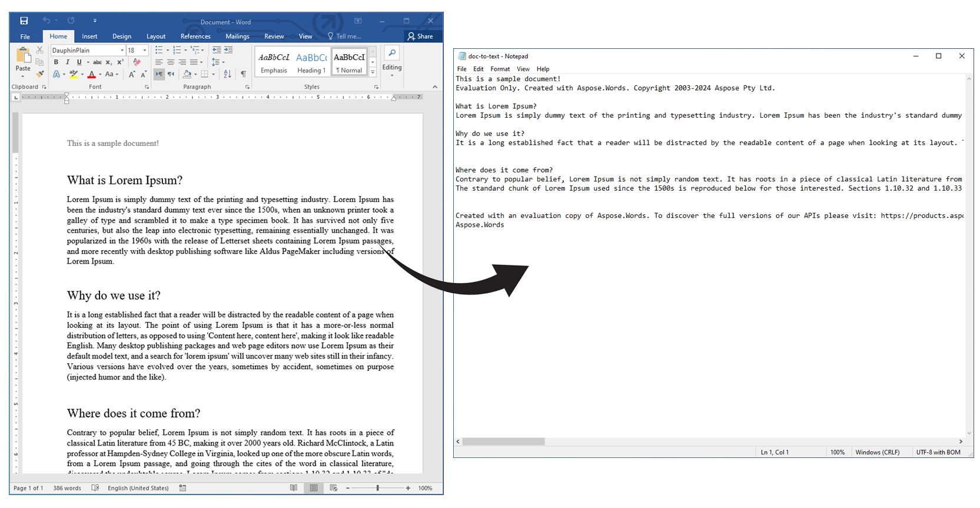Screen dimensions: 980x508
Task: Open the Format menu in Notepad
Action: click(500, 69)
